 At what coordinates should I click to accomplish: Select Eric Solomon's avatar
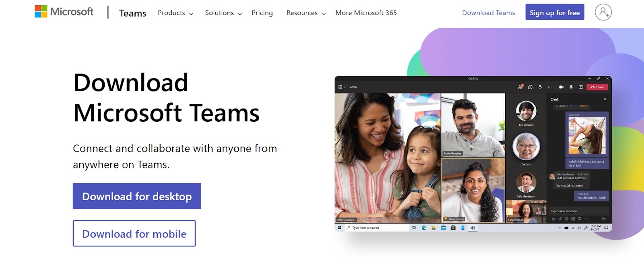(x=526, y=111)
